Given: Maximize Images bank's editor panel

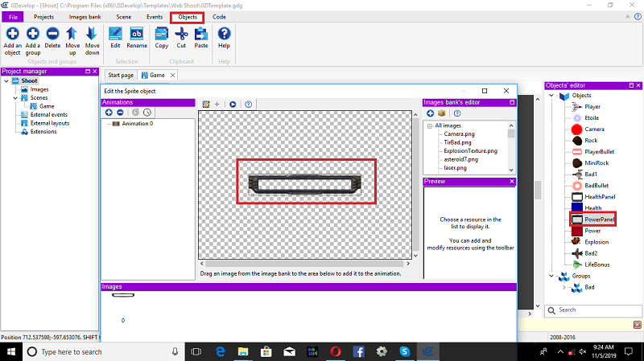Looking at the screenshot, I should tap(512, 102).
